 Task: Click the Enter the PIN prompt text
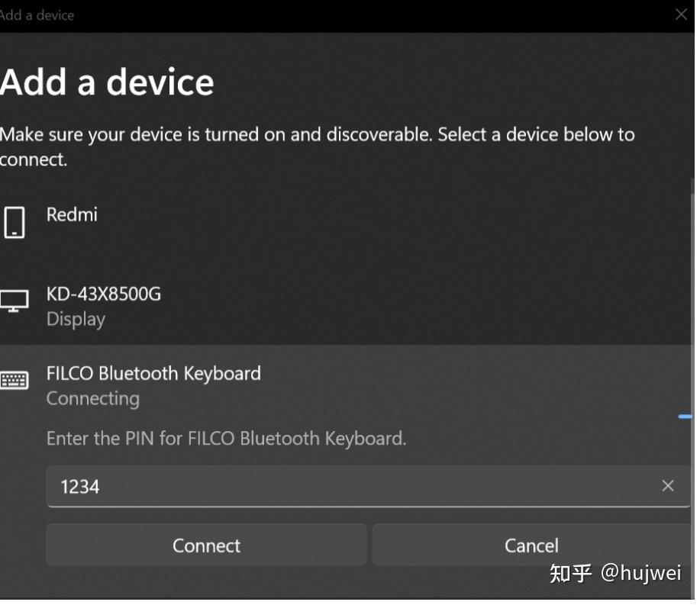(226, 439)
